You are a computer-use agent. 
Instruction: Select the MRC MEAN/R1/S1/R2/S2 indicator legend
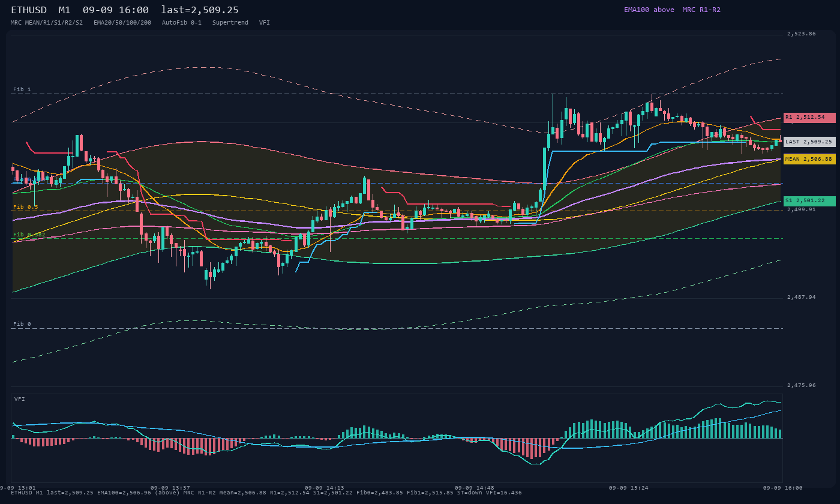click(47, 22)
